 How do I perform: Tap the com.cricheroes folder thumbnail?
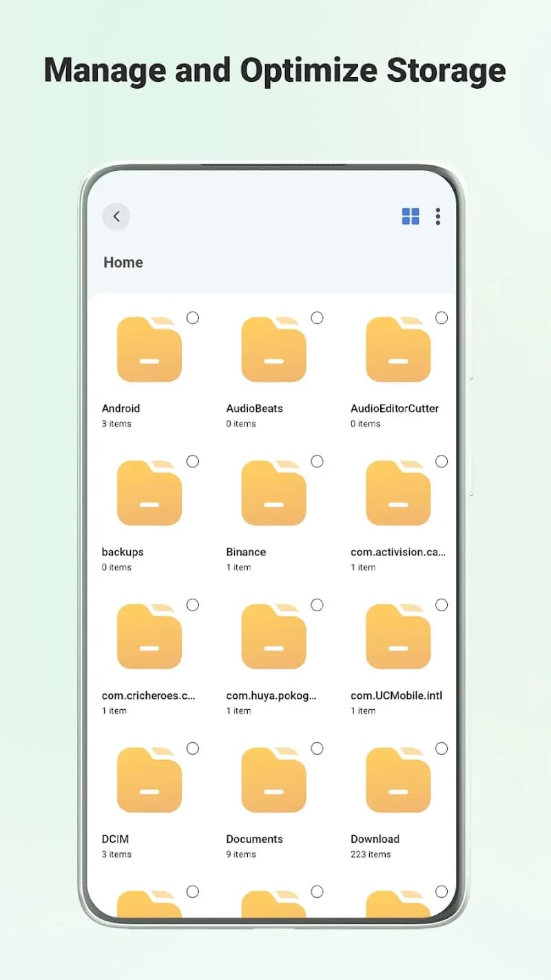[x=149, y=635]
